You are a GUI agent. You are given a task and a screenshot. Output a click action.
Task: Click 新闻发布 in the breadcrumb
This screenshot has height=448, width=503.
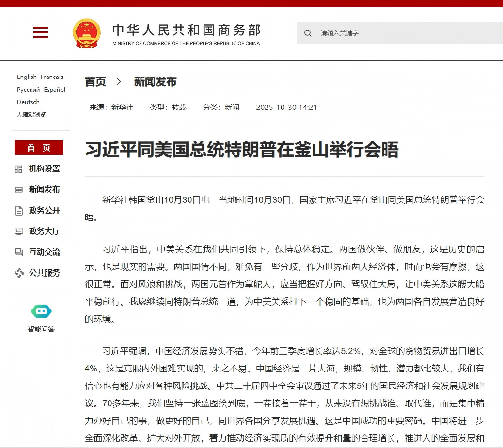click(x=155, y=82)
